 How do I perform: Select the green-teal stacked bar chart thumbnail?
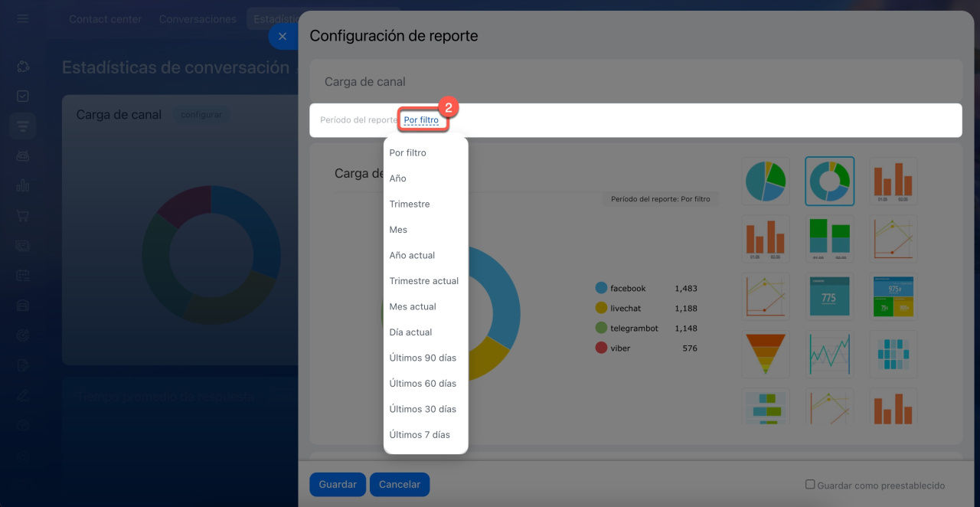pos(829,239)
